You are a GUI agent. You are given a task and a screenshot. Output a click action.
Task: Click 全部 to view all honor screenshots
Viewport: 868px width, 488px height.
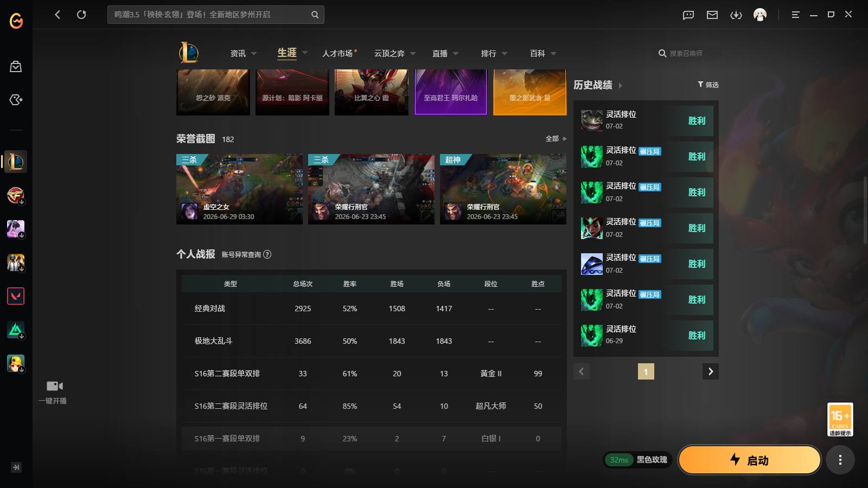click(556, 139)
